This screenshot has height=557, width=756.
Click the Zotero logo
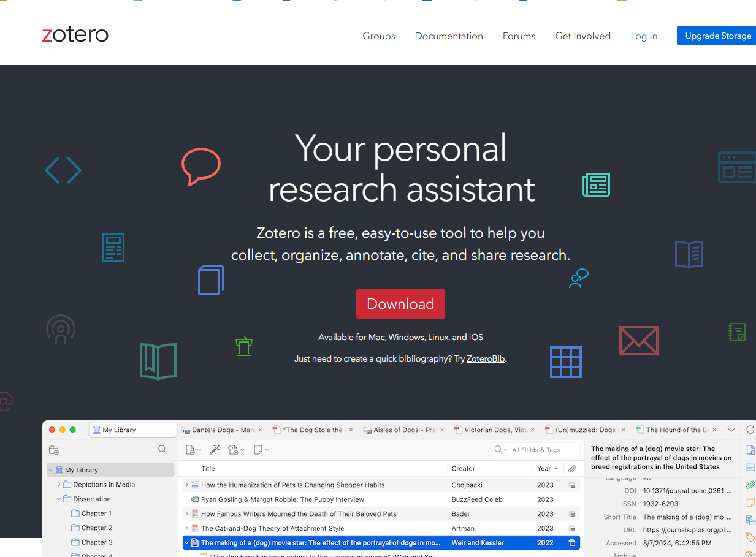[x=75, y=35]
